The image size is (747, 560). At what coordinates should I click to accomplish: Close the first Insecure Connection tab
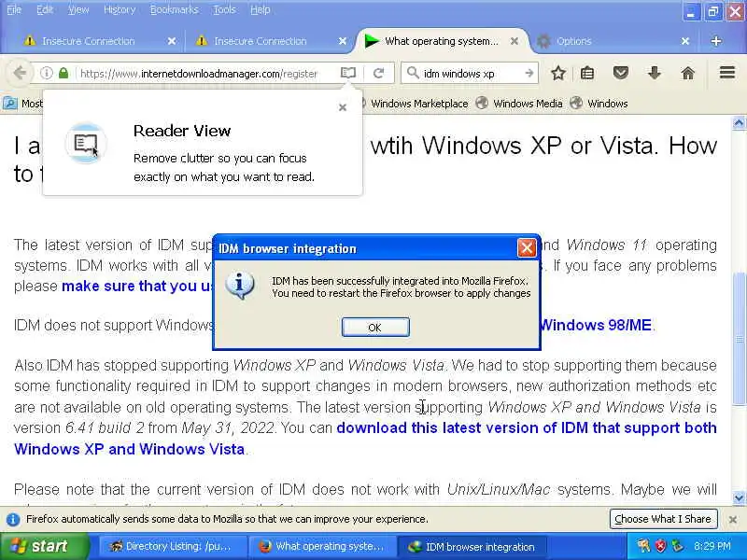(172, 41)
